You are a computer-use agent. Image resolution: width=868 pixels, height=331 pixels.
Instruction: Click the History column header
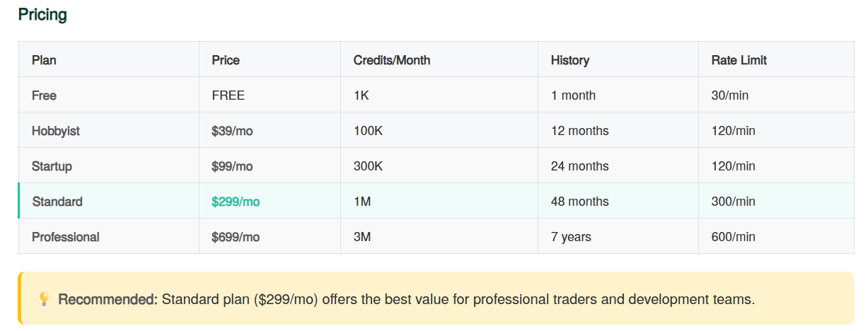(569, 60)
